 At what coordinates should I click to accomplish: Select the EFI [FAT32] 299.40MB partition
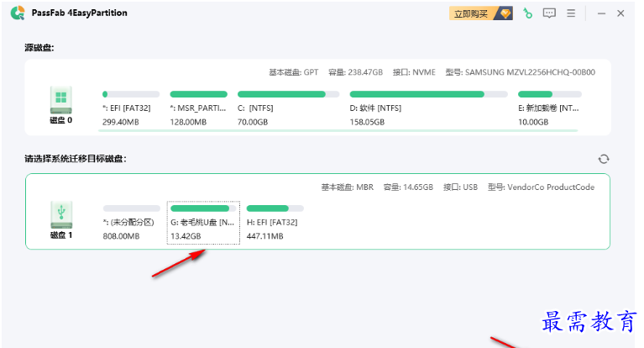coord(131,108)
